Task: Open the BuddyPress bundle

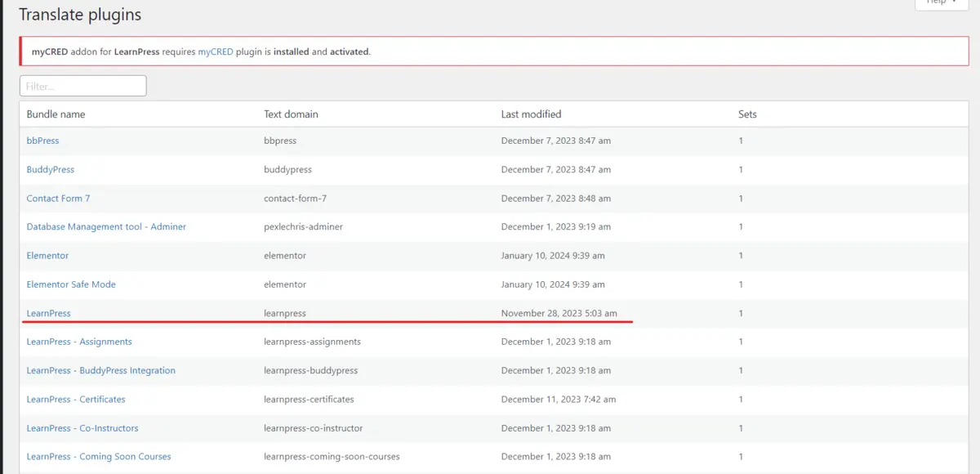Action: tap(50, 169)
